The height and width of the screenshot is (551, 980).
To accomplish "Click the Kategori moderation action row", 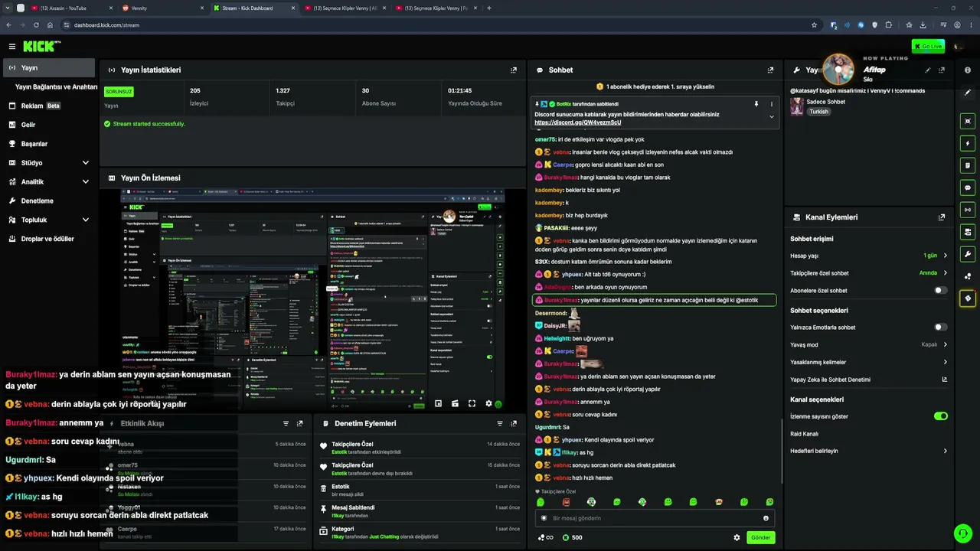I will 420,532.
